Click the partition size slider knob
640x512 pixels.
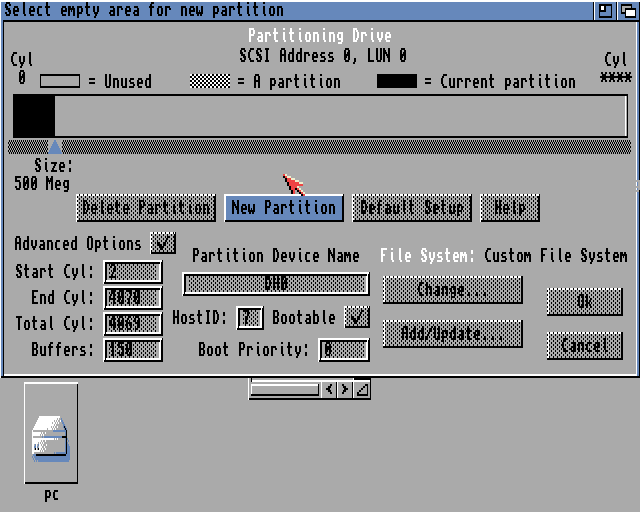click(x=55, y=146)
